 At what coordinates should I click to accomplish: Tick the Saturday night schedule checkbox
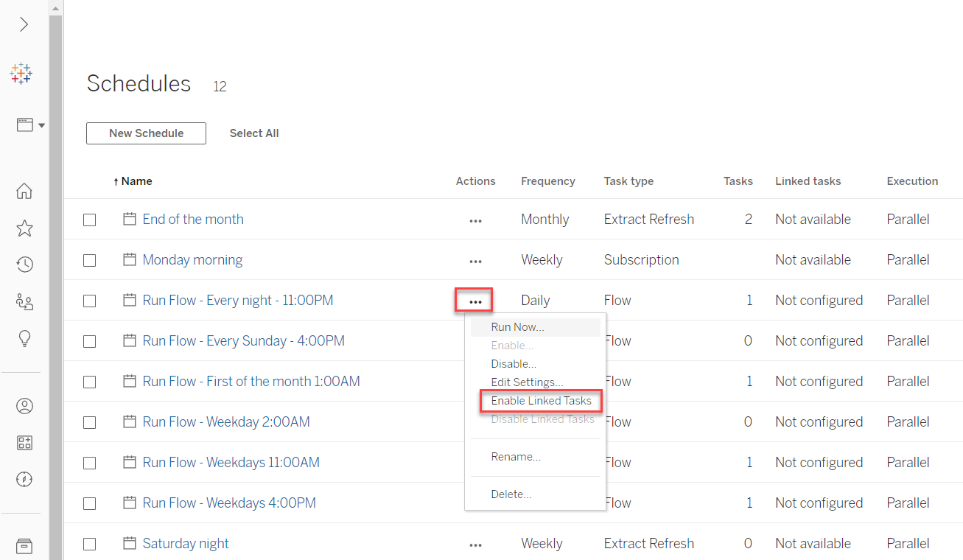(x=90, y=544)
